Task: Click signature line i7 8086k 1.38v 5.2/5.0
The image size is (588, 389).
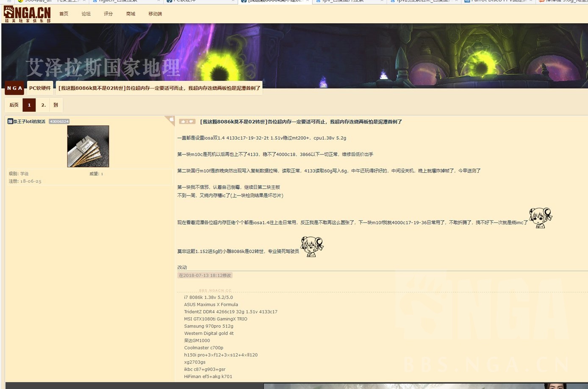Action: pyautogui.click(x=208, y=297)
